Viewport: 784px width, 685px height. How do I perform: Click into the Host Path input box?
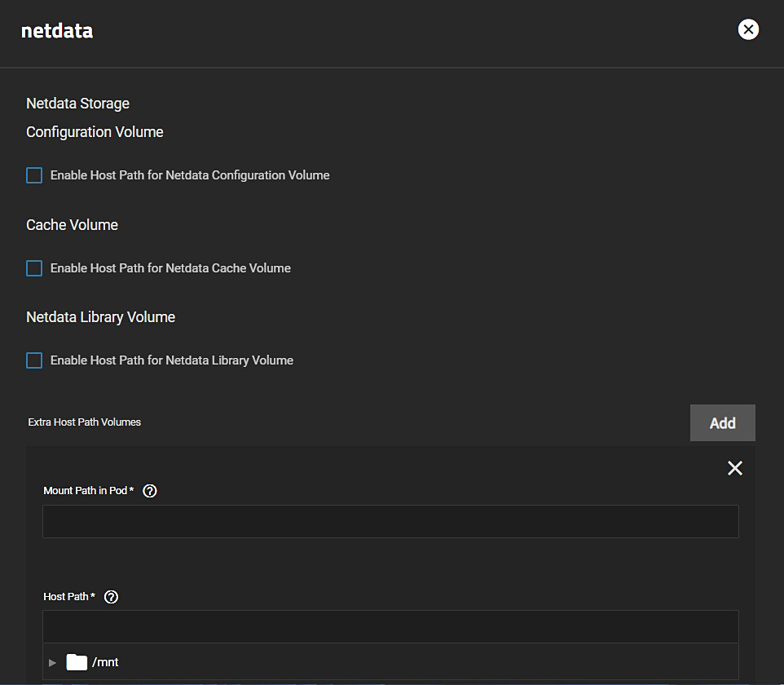pyautogui.click(x=390, y=627)
